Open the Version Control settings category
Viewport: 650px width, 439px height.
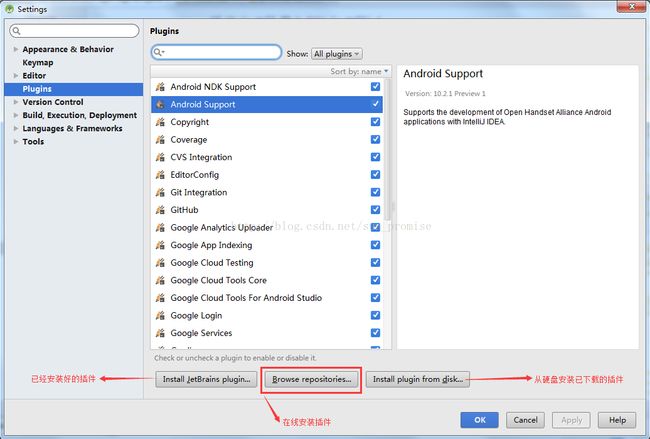tap(53, 102)
